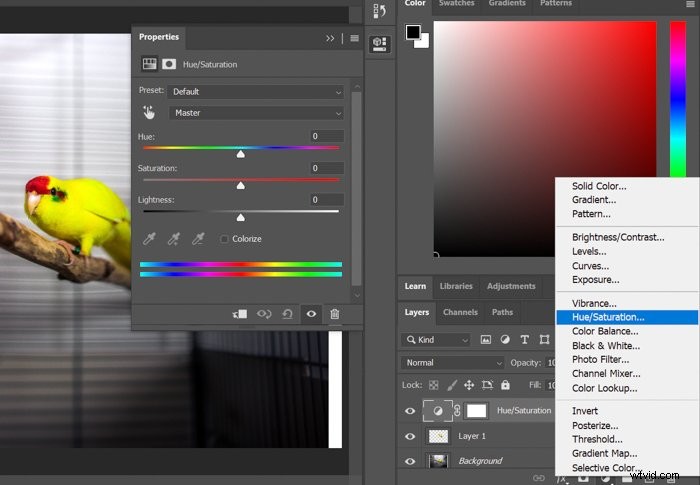Click the Lightness slider handle
Viewport: 700px width, 485px height.
click(241, 217)
